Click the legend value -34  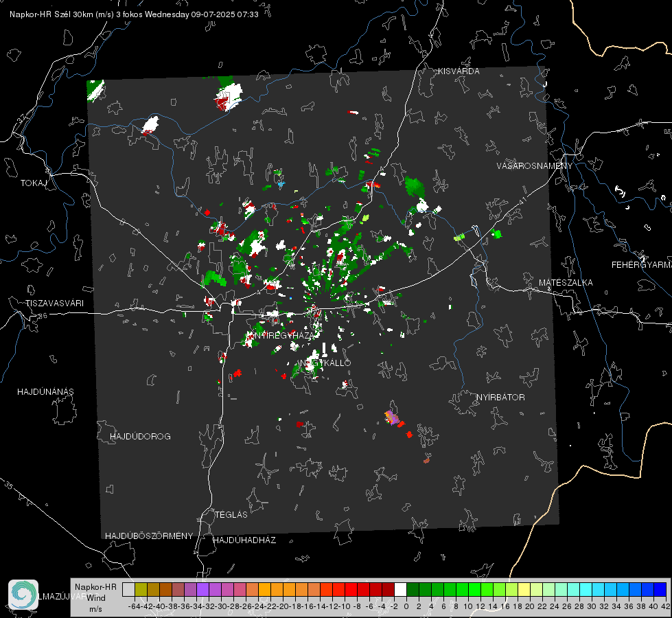[196, 606]
